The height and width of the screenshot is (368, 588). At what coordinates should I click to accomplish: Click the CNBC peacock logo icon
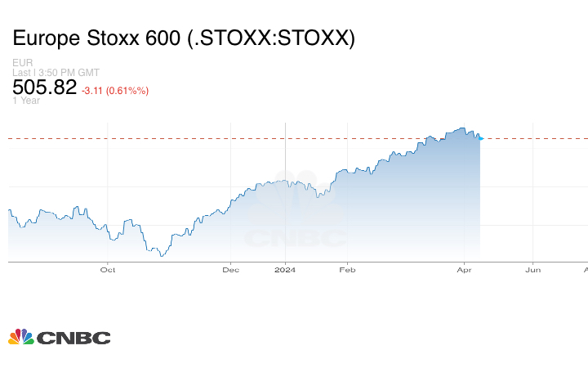[21, 337]
